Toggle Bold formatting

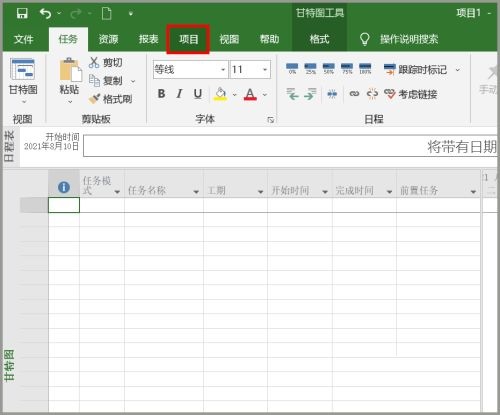click(x=161, y=94)
